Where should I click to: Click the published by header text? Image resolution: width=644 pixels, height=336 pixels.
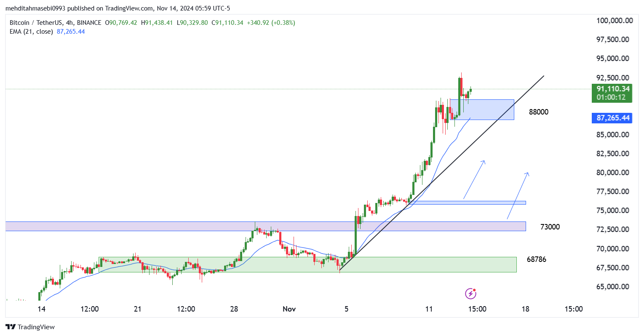tap(118, 8)
